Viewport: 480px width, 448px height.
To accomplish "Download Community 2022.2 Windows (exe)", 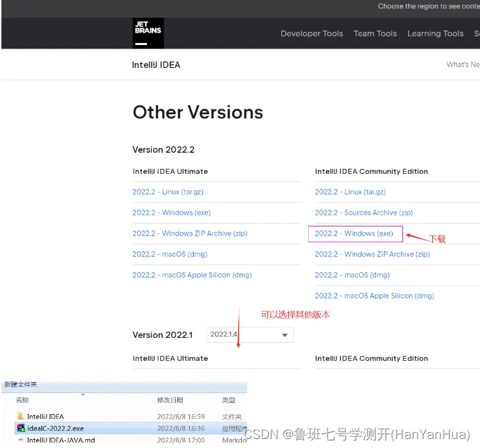I will 354,233.
